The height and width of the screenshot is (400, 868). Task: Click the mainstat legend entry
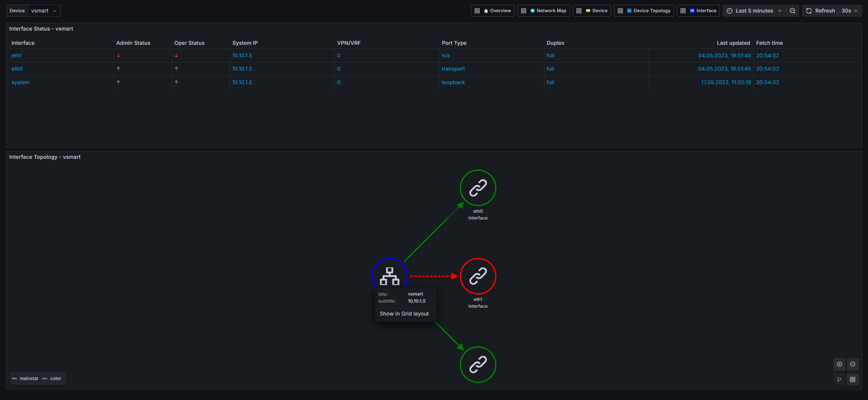click(x=25, y=379)
